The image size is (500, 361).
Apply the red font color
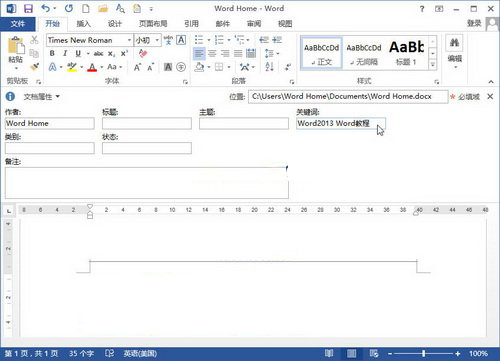coord(92,67)
